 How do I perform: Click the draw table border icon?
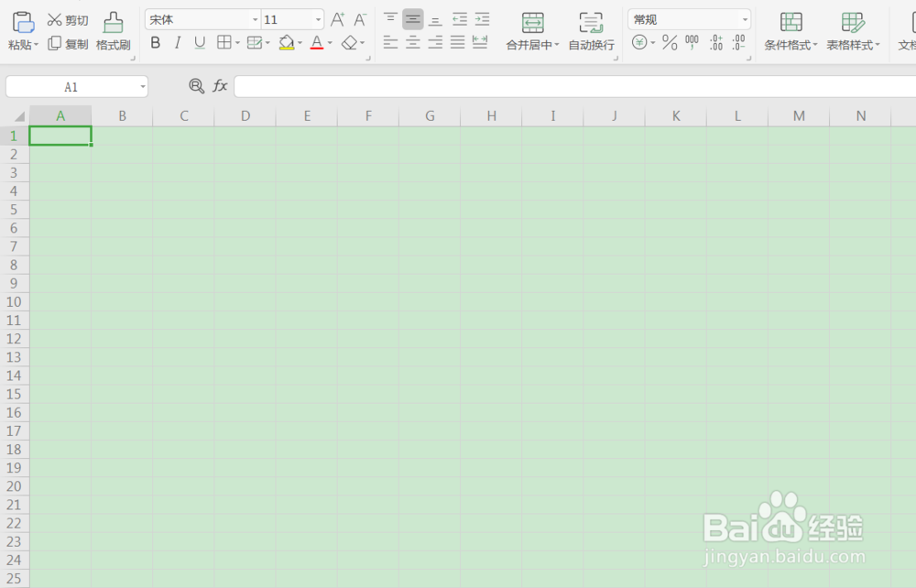coord(254,43)
